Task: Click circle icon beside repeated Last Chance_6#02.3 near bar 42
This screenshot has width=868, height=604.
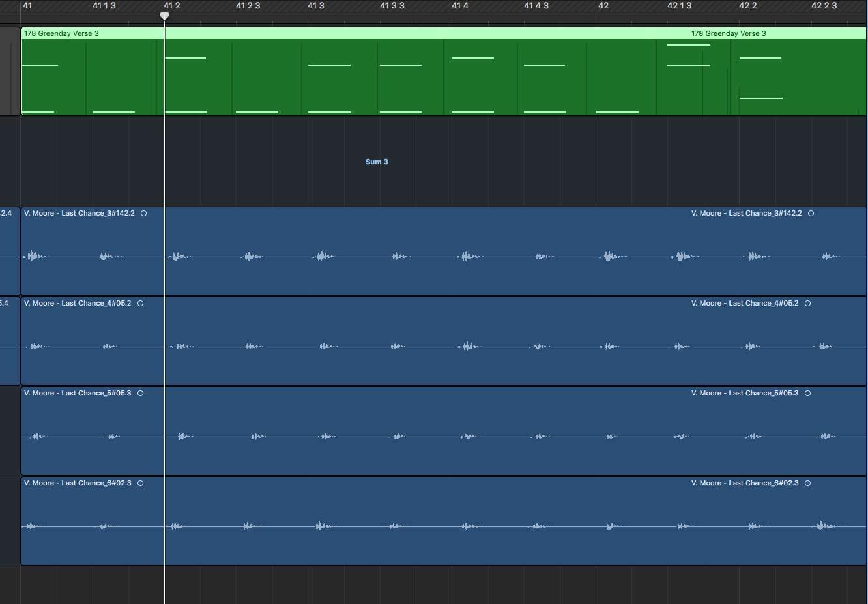Action: pyautogui.click(x=808, y=483)
